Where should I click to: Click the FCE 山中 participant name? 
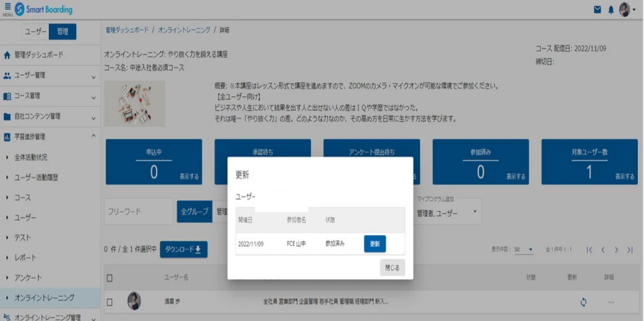point(296,244)
